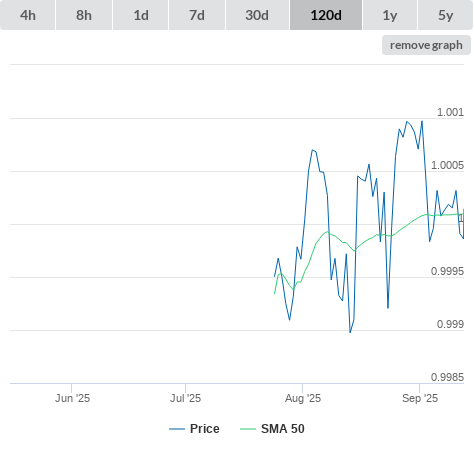Click the 0.9985 y-axis label
Viewport: 474px width, 455px height.
point(447,377)
